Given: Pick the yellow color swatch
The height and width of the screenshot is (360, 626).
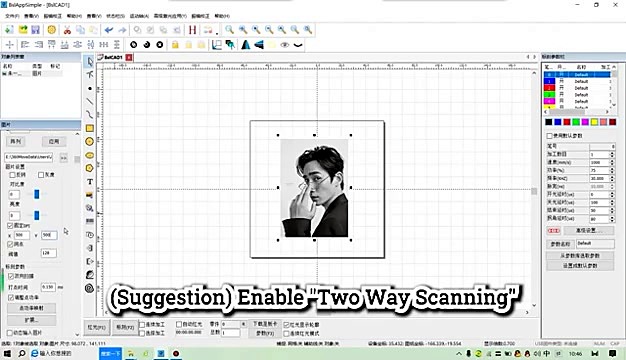Looking at the screenshot, I should point(594,122).
